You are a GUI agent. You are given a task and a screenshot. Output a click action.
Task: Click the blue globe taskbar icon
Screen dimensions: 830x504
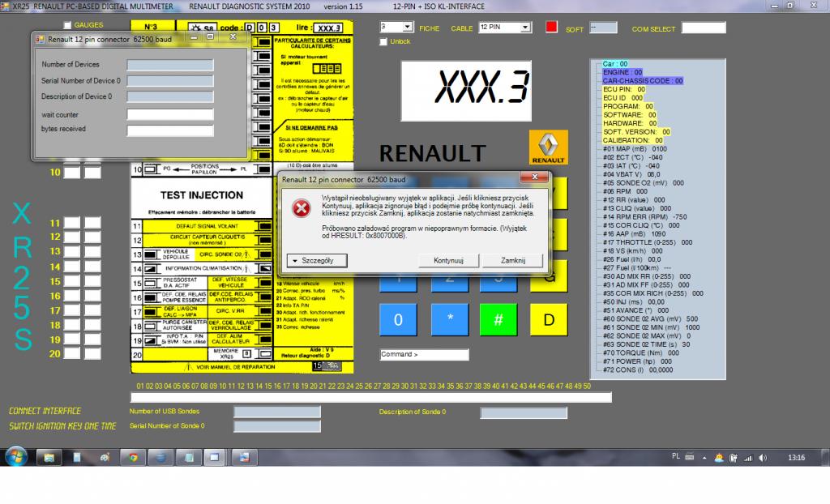[x=160, y=458]
